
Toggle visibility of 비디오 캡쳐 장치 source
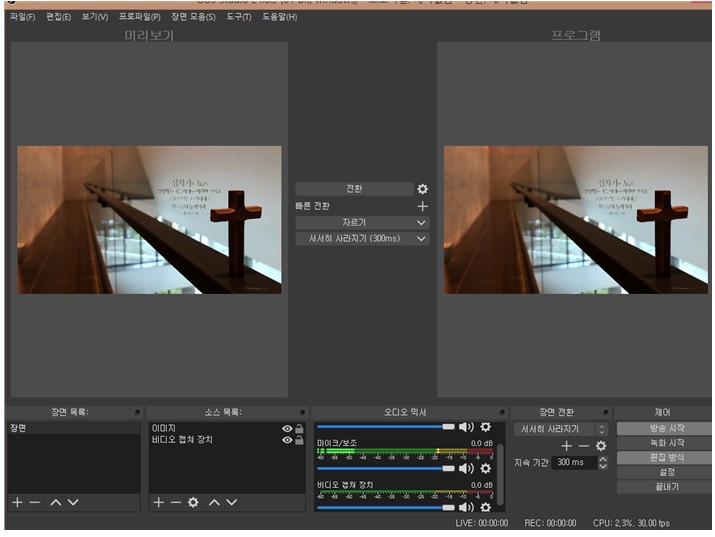[x=287, y=440]
